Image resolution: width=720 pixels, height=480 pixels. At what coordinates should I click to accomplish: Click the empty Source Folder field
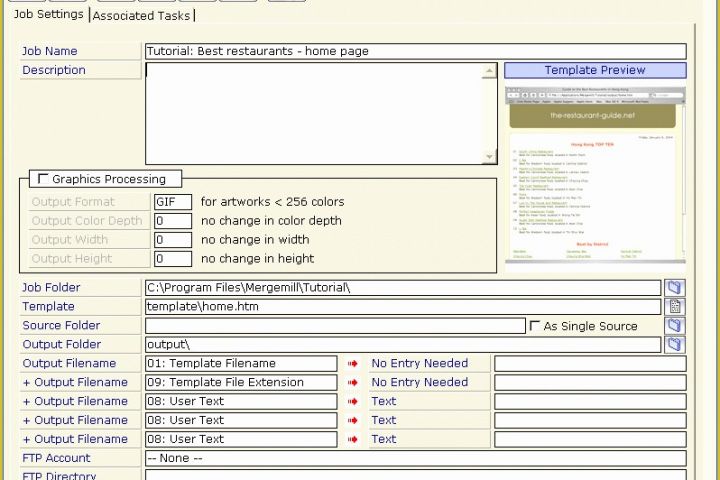tap(335, 326)
